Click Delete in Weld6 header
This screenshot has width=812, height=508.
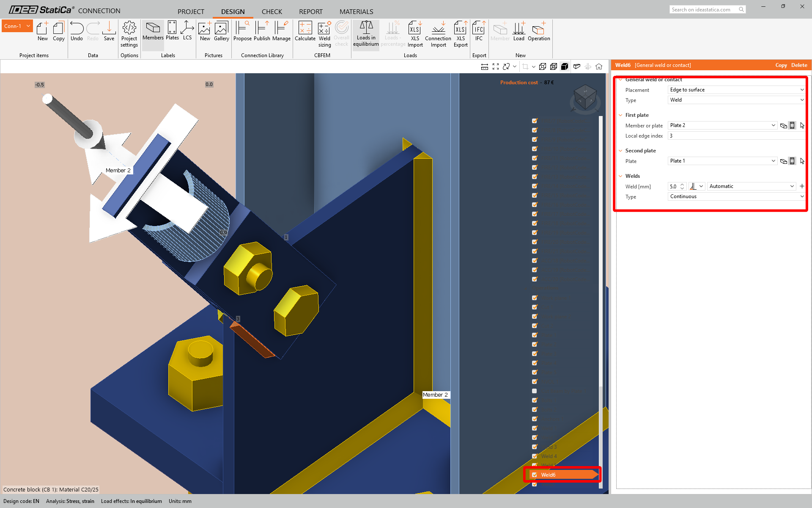point(799,65)
